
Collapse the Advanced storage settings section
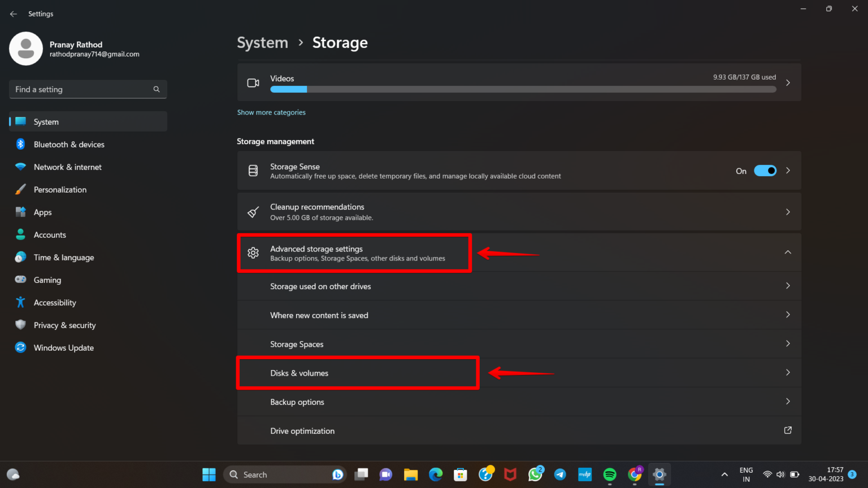[788, 252]
